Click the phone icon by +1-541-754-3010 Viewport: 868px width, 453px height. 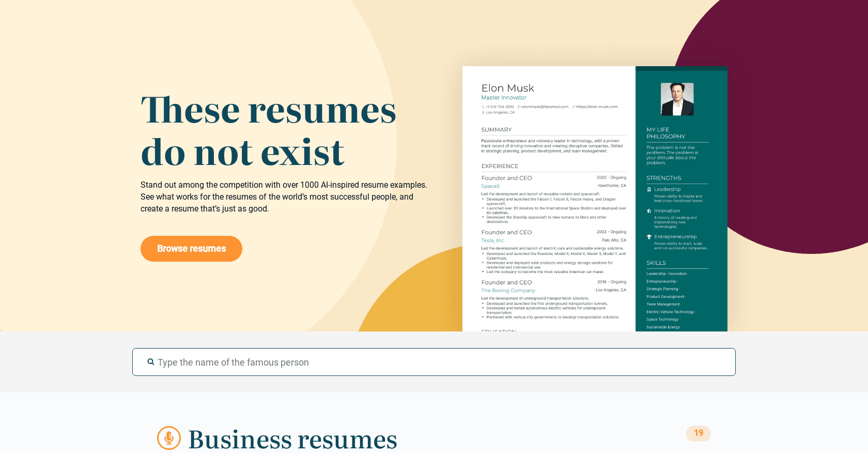(x=483, y=107)
